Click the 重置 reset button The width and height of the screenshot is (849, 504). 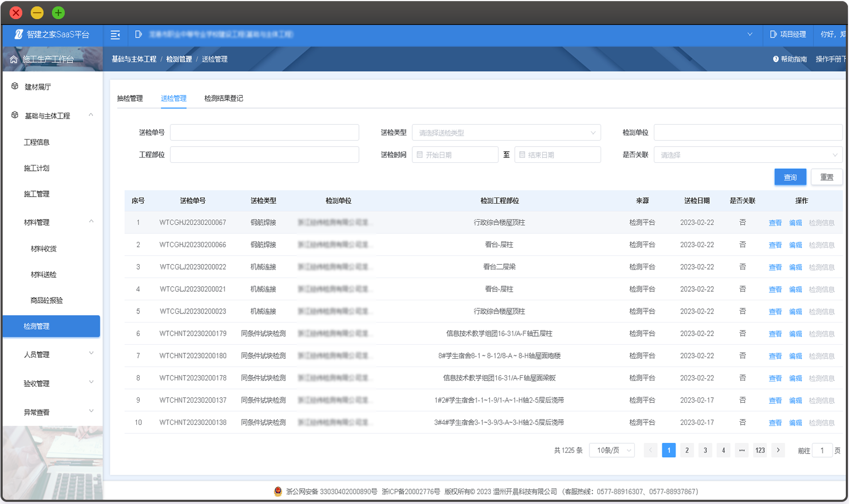(x=827, y=177)
